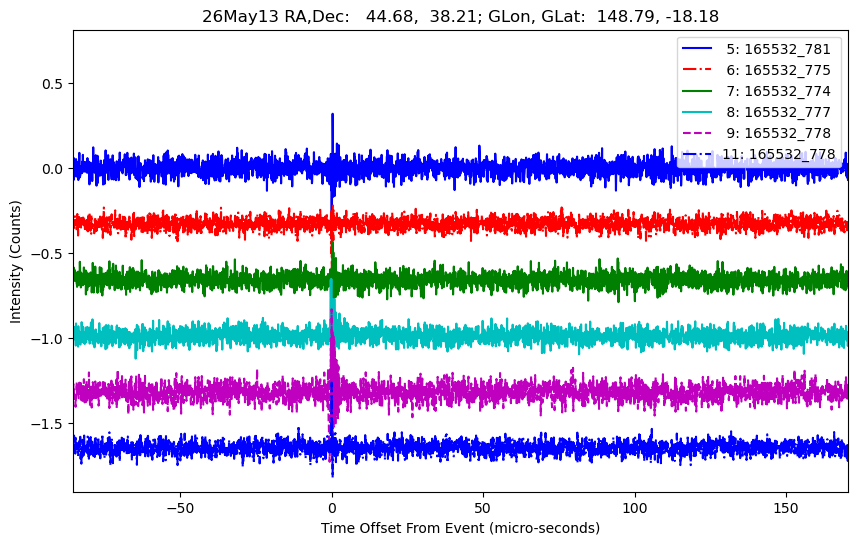The width and height of the screenshot is (858, 545).
Task: Click the 'Time Offset From Event (micro-seconds)' axis label
Action: coord(460,528)
